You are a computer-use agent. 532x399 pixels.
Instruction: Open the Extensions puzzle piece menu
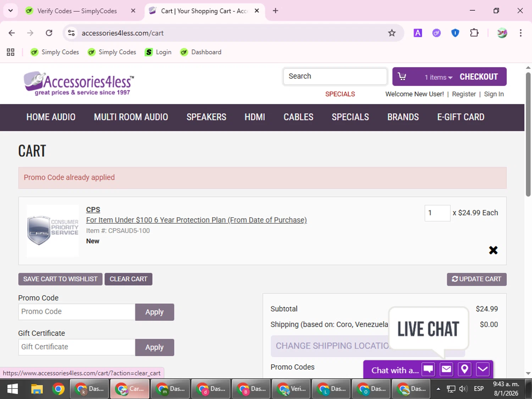pyautogui.click(x=474, y=33)
